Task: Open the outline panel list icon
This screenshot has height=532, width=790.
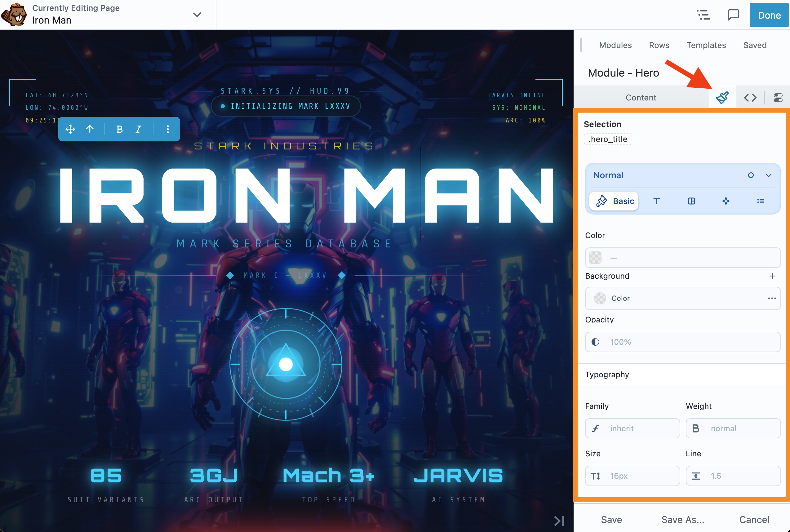Action: 703,15
